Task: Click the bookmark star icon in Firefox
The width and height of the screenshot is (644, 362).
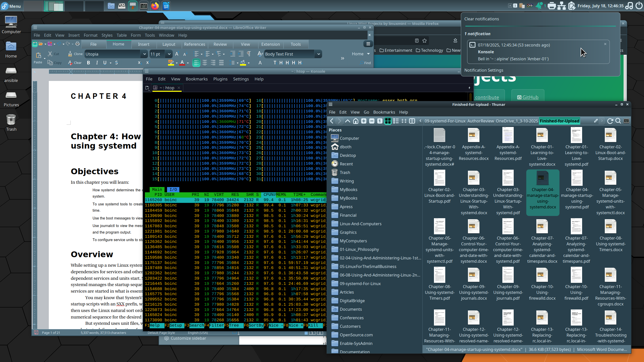Action: 425,40
